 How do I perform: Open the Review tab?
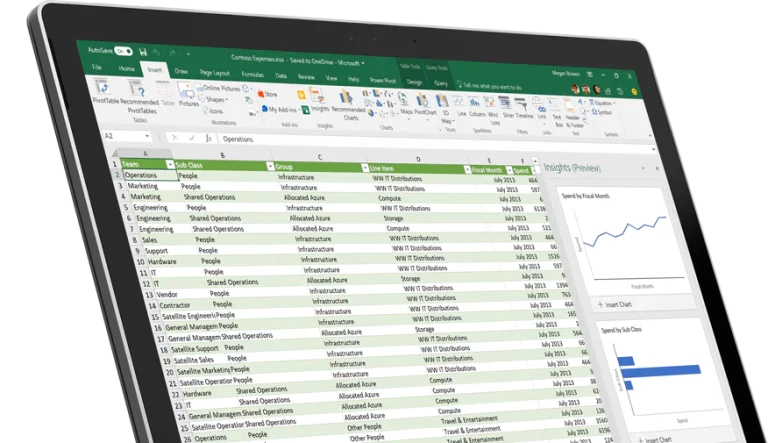pos(306,76)
